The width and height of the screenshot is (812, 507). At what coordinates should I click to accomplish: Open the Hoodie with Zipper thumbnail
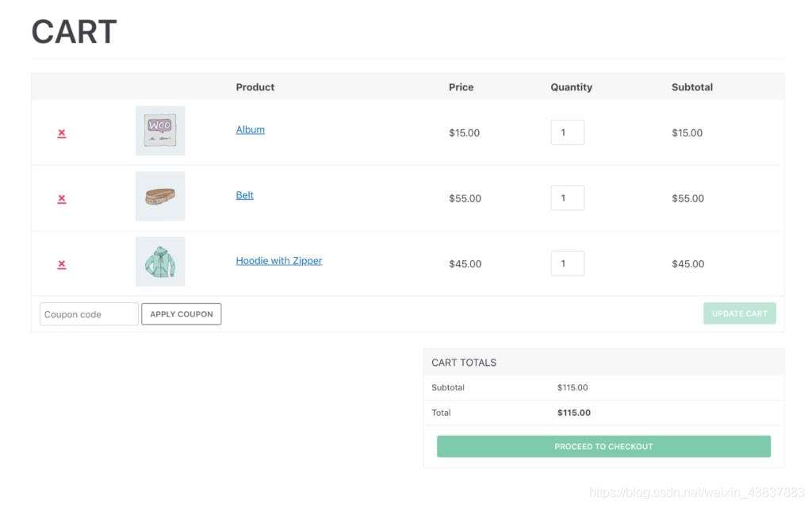click(160, 261)
